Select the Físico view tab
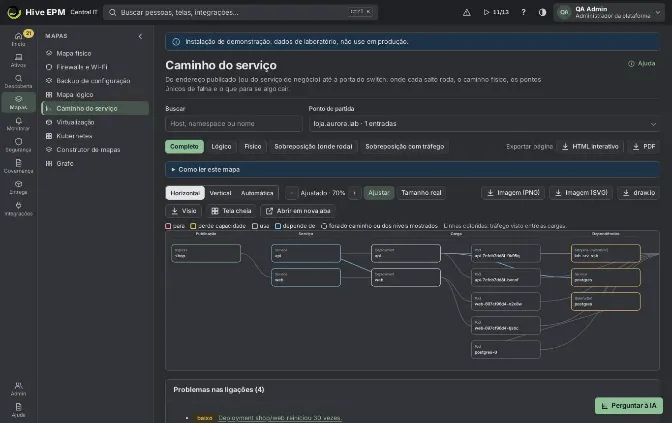This screenshot has height=423, width=672. click(x=253, y=147)
